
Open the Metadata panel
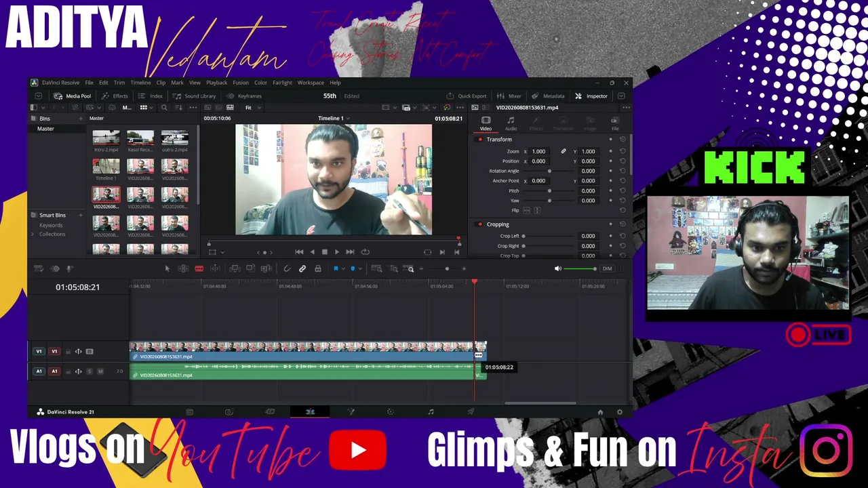(x=549, y=96)
